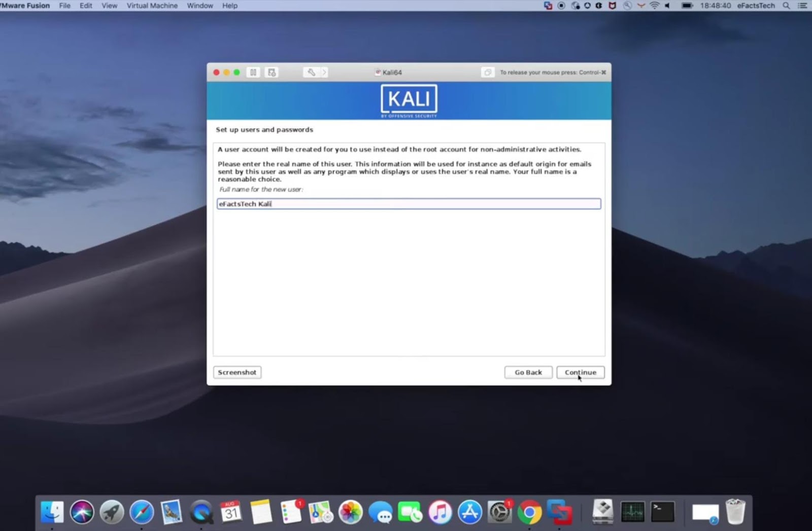Open iTunes from the Dock

[x=440, y=512]
